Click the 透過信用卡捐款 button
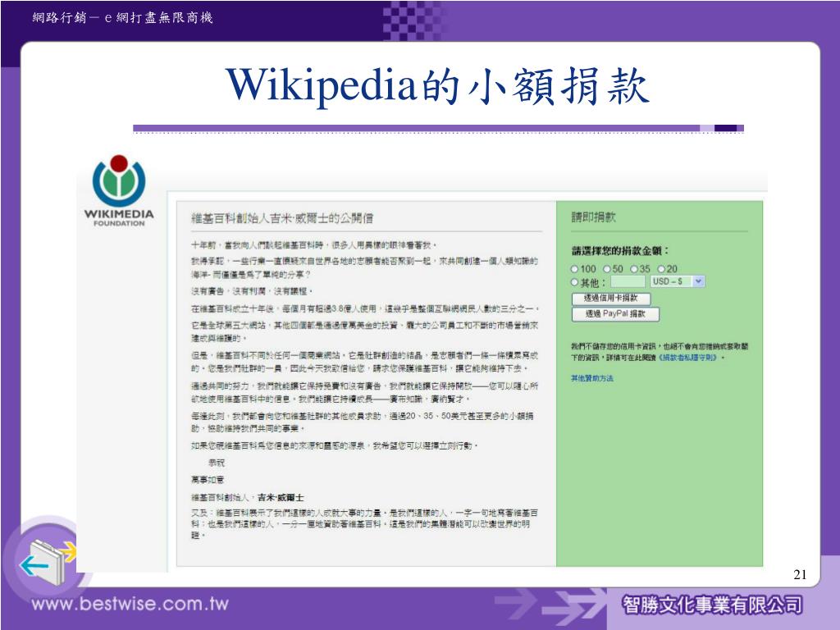The image size is (840, 630). coord(610,298)
